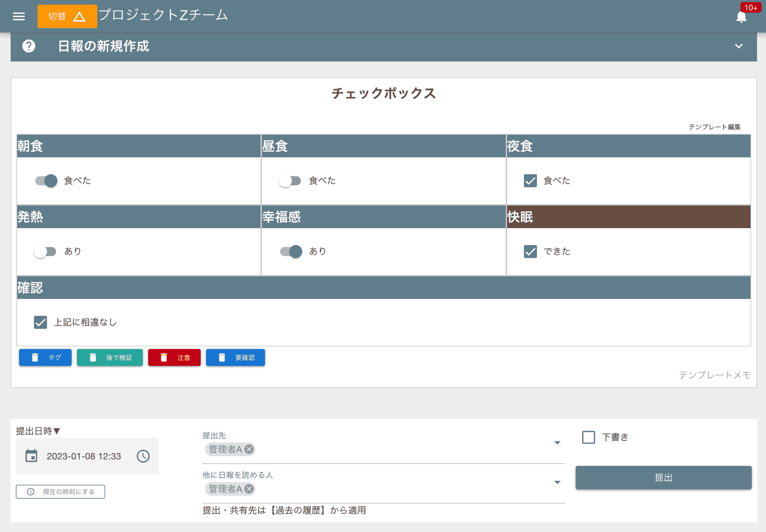766x532 pixels.
Task: Click the help question mark icon
Action: click(29, 47)
